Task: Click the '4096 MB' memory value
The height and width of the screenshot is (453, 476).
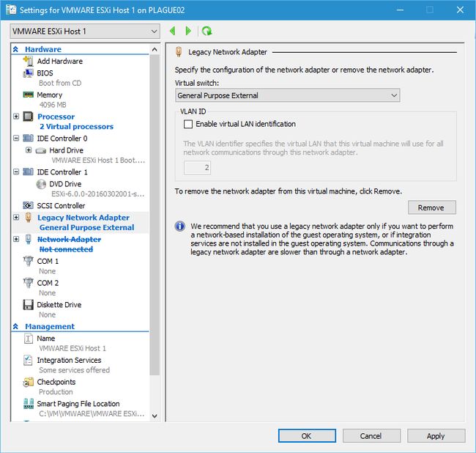Action: (x=53, y=105)
